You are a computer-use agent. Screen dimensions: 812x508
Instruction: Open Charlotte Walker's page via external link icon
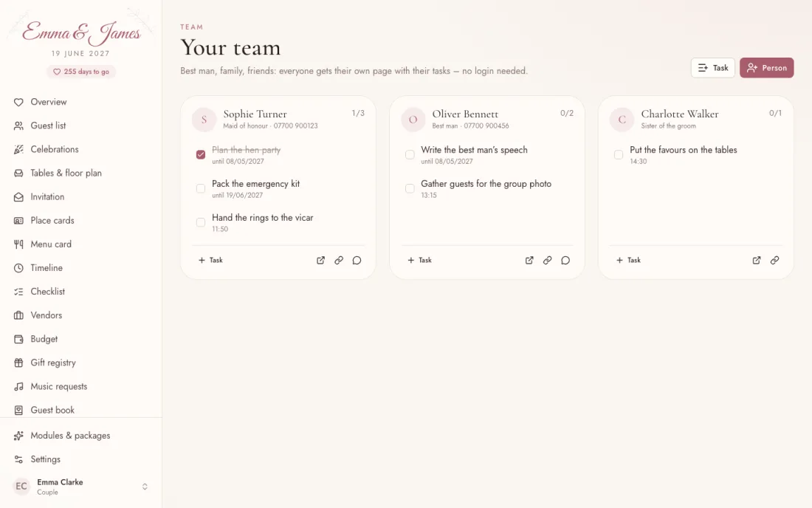(757, 260)
